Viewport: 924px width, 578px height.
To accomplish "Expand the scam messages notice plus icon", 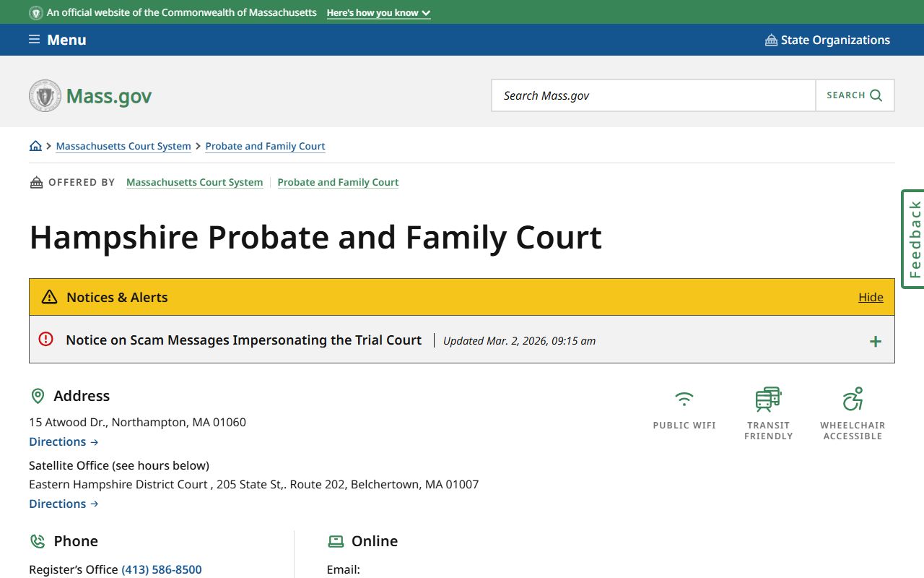I will click(x=875, y=341).
